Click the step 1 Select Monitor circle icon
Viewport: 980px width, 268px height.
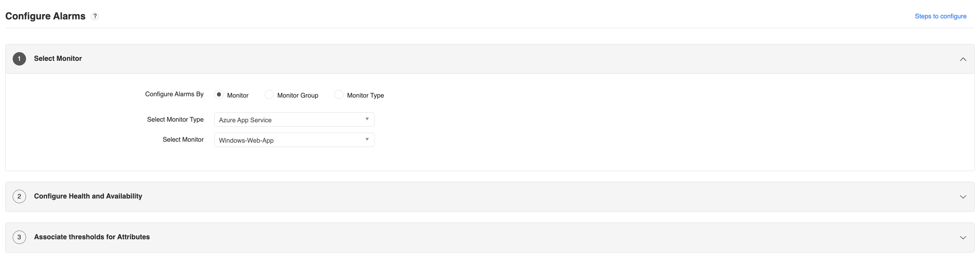click(19, 58)
